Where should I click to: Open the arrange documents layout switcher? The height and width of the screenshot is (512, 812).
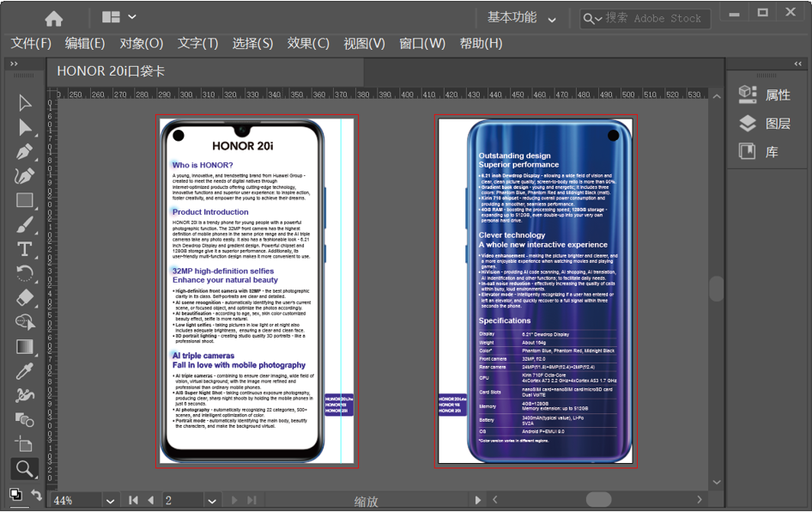[x=119, y=17]
